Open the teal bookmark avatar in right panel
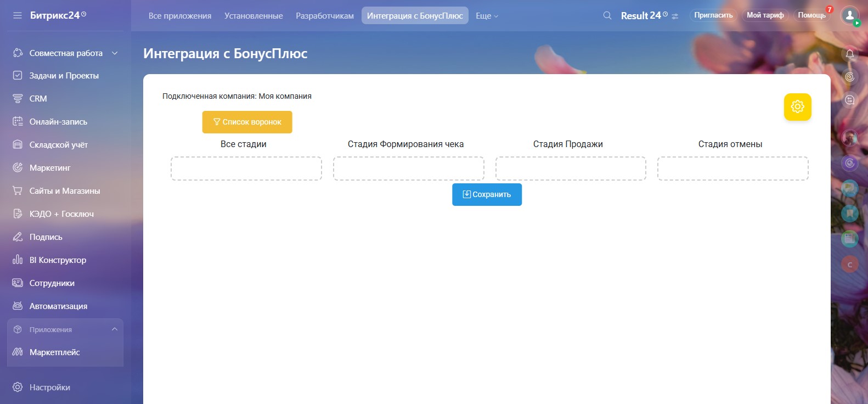 pyautogui.click(x=850, y=214)
